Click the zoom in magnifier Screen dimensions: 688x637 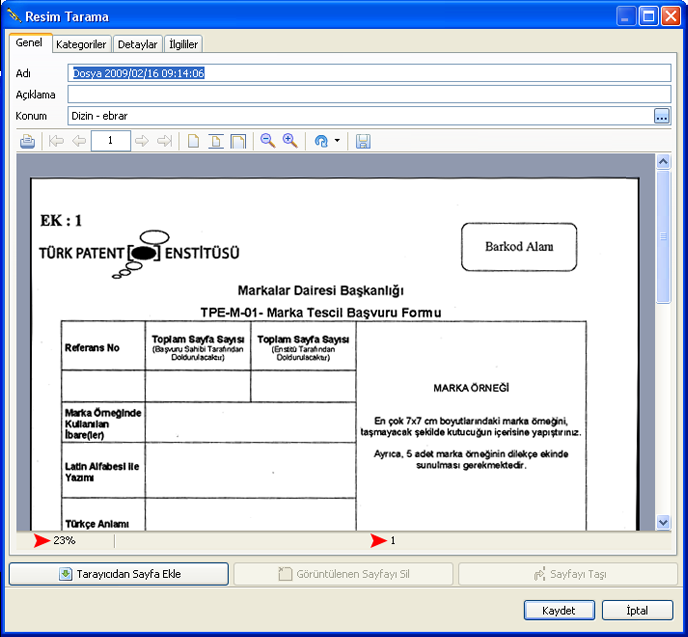coord(290,141)
